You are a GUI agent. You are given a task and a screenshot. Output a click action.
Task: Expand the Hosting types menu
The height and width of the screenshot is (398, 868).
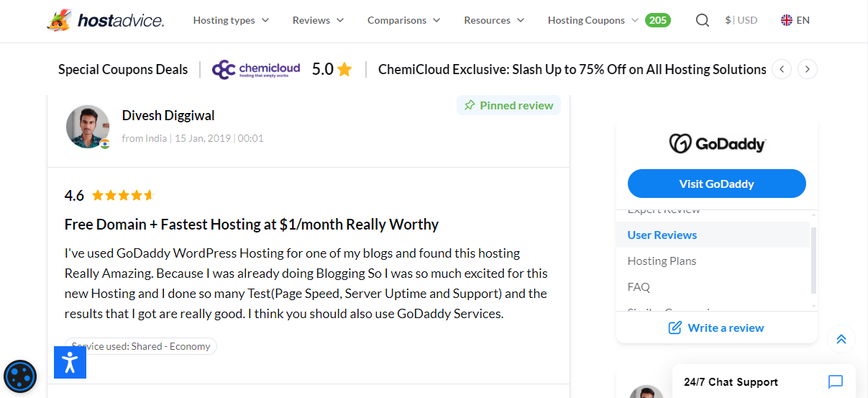point(231,20)
